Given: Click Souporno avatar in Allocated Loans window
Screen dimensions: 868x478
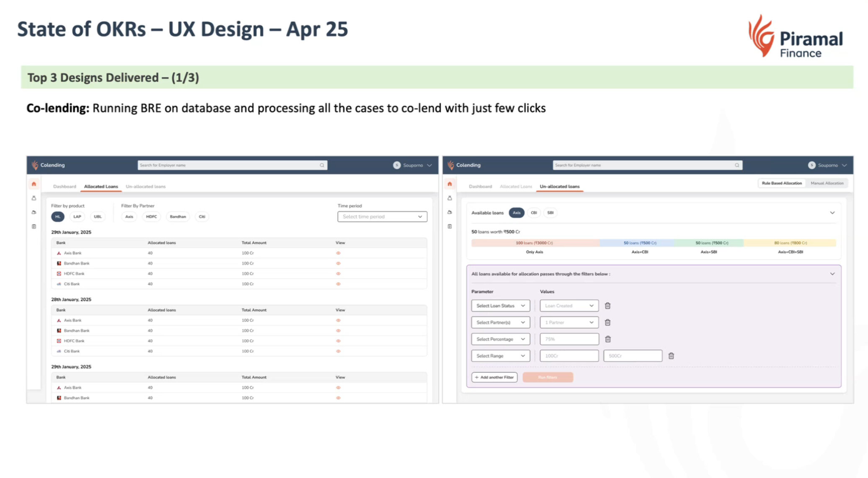Looking at the screenshot, I should coord(397,165).
